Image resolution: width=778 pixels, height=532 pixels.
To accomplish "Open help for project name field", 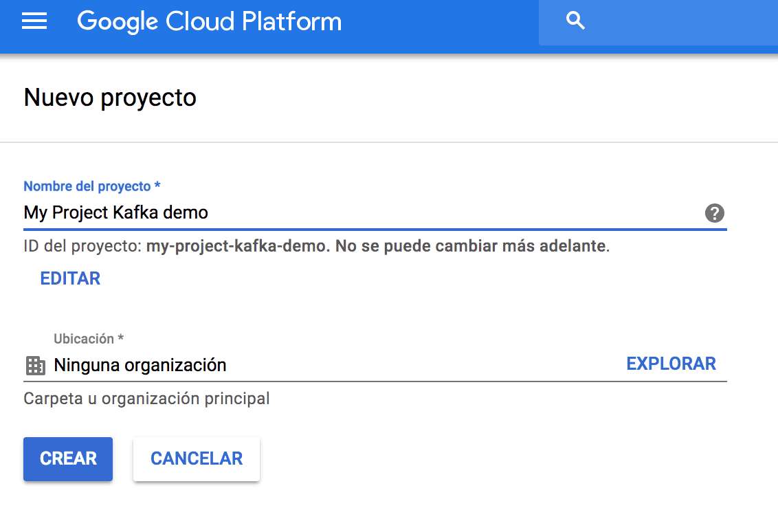I will (x=715, y=213).
